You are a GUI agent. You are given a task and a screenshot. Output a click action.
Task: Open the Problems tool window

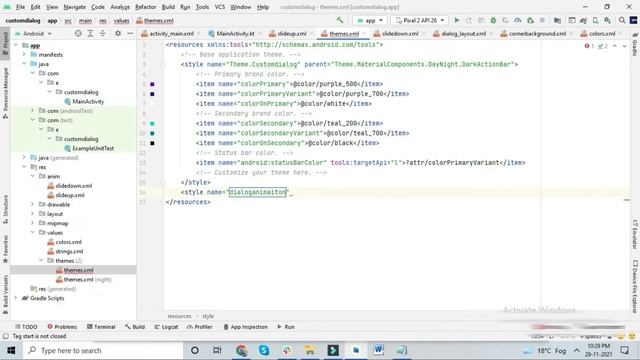tap(62, 327)
